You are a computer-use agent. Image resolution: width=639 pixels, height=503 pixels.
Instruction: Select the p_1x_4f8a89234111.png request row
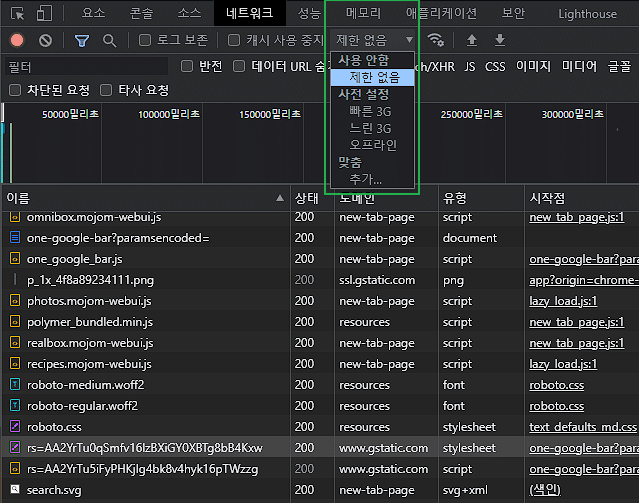[320, 280]
